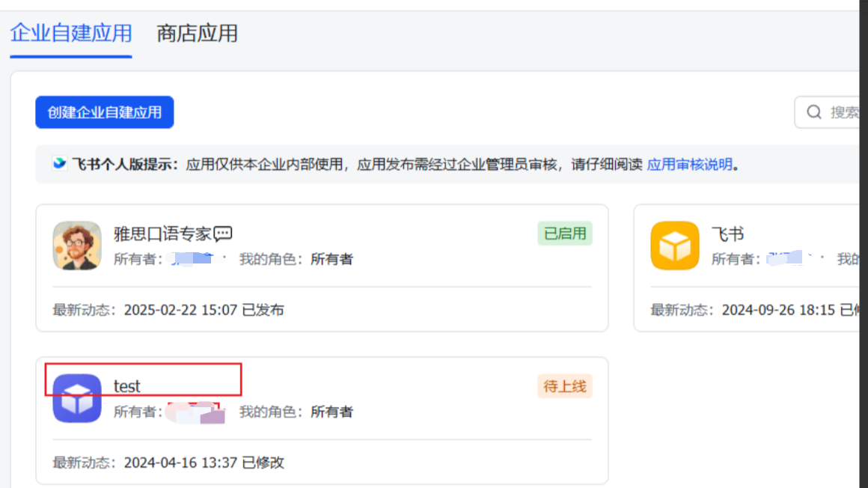Click the yellow 飞书 cube app icon
868x488 pixels.
[674, 245]
